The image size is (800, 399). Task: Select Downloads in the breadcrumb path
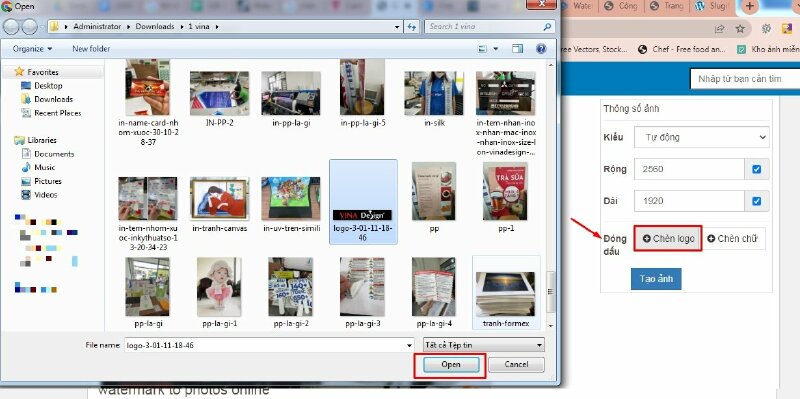pos(155,27)
